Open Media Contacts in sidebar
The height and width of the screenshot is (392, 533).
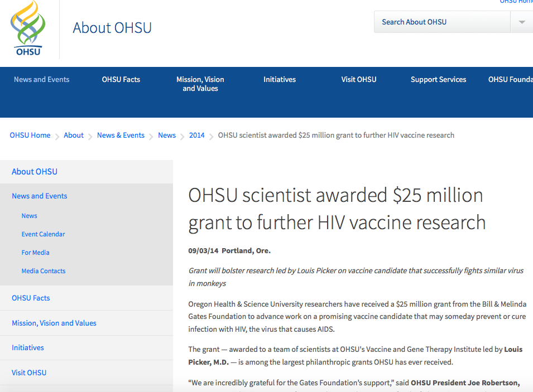(44, 271)
